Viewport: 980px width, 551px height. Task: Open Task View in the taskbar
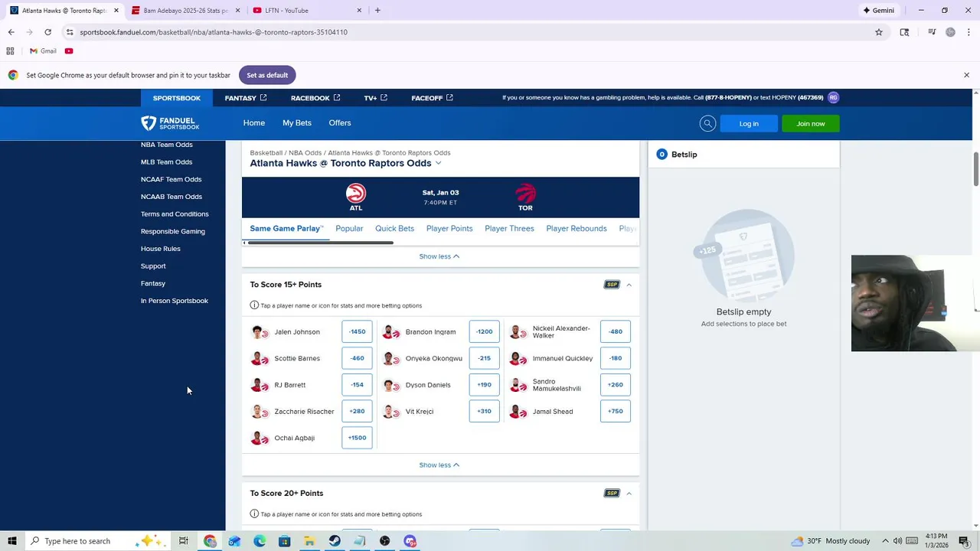pos(184,541)
